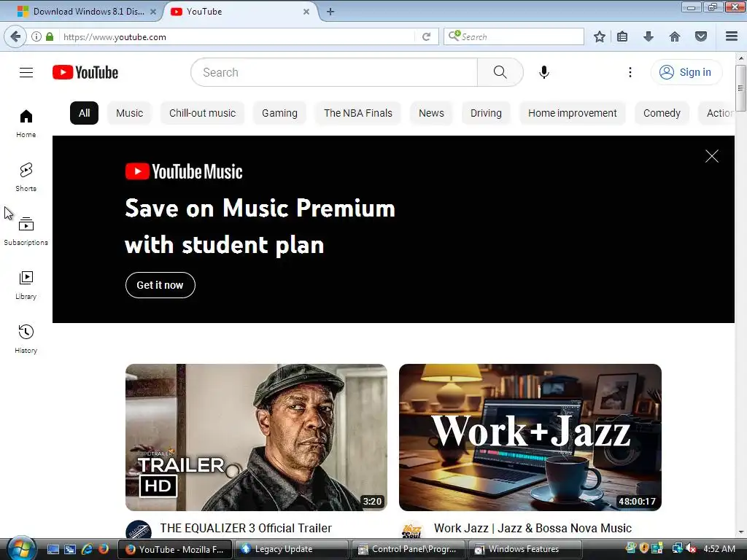
Task: Click the Firefox toolbar search box
Action: (514, 36)
